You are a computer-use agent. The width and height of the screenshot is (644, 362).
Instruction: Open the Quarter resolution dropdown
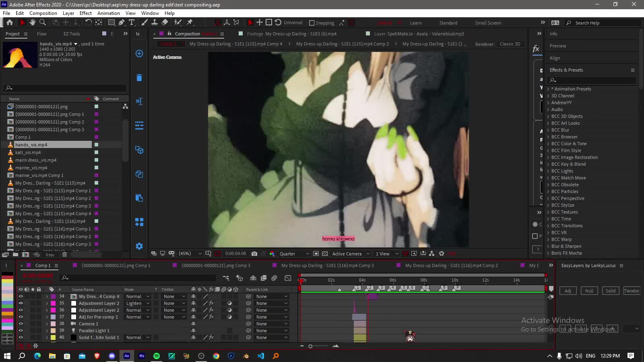coord(294,253)
